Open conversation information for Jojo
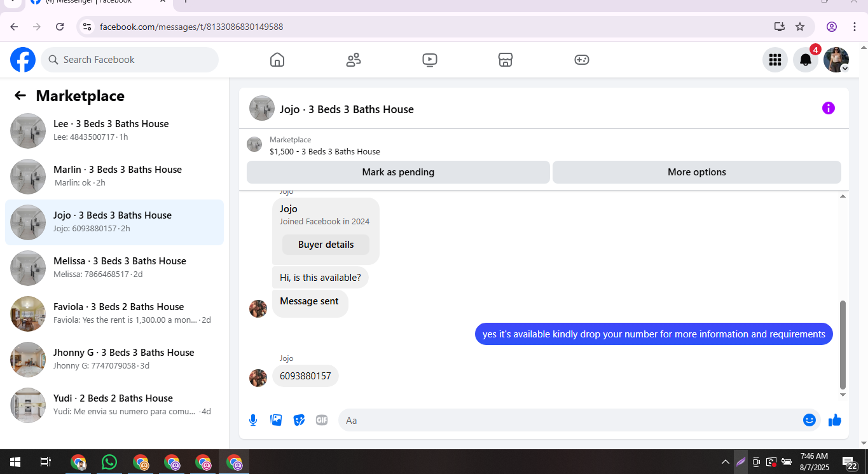 pyautogui.click(x=829, y=108)
